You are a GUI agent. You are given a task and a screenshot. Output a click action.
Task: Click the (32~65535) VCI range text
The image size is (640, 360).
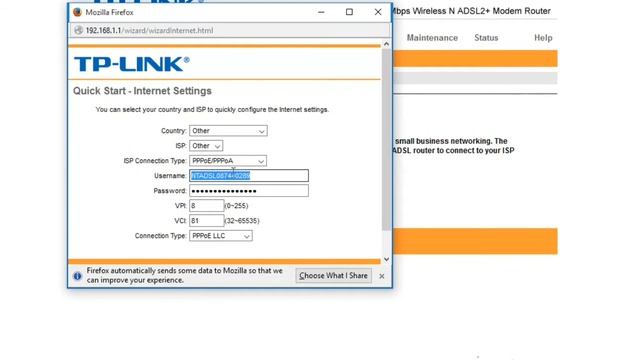click(x=242, y=221)
